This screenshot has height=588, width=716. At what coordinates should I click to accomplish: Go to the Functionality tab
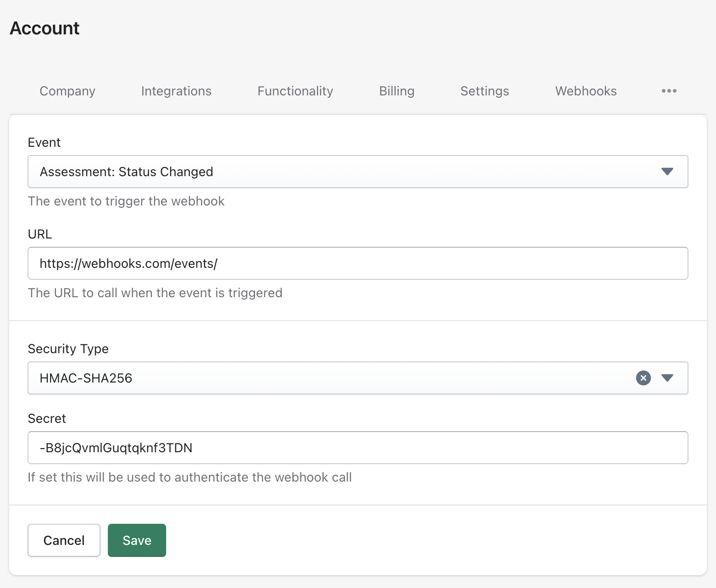pos(295,91)
